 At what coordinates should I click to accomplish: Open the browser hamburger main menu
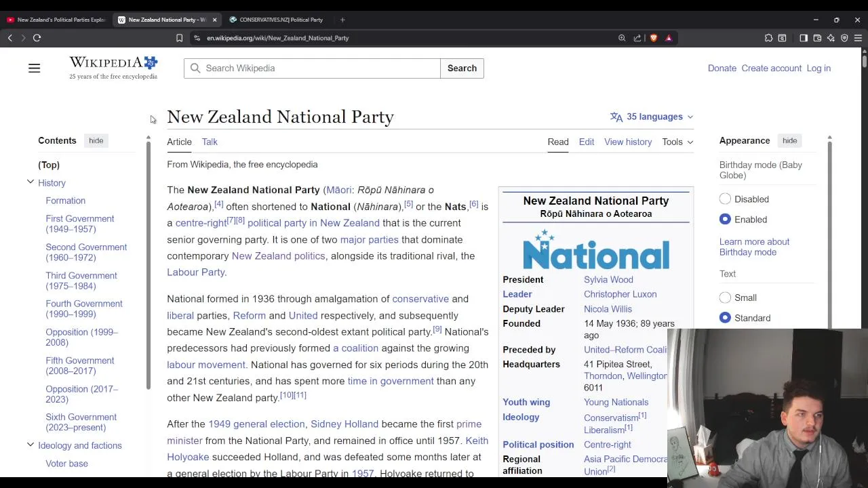(x=858, y=38)
